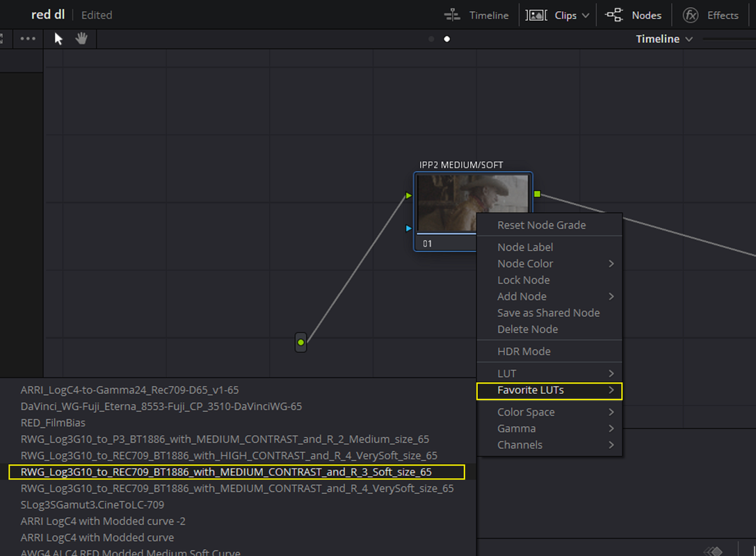Expand the Clips dropdown chevron

(586, 15)
